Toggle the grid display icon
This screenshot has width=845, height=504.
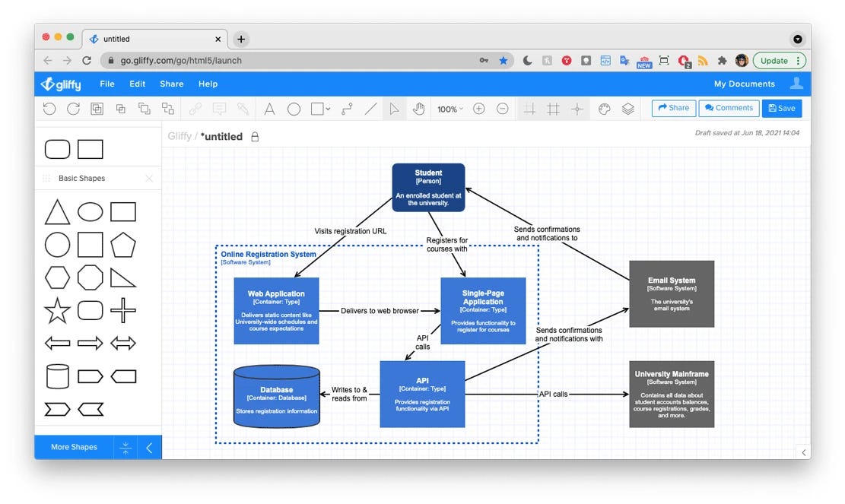[553, 109]
